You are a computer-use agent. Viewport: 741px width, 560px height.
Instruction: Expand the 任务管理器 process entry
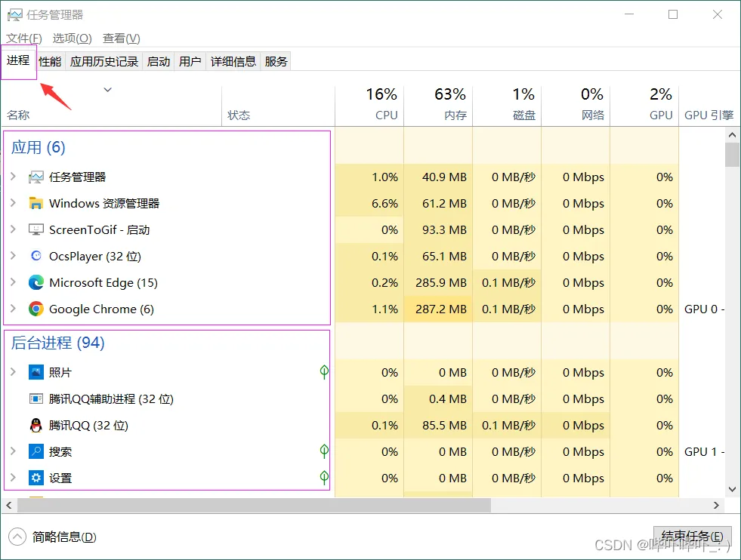click(14, 177)
